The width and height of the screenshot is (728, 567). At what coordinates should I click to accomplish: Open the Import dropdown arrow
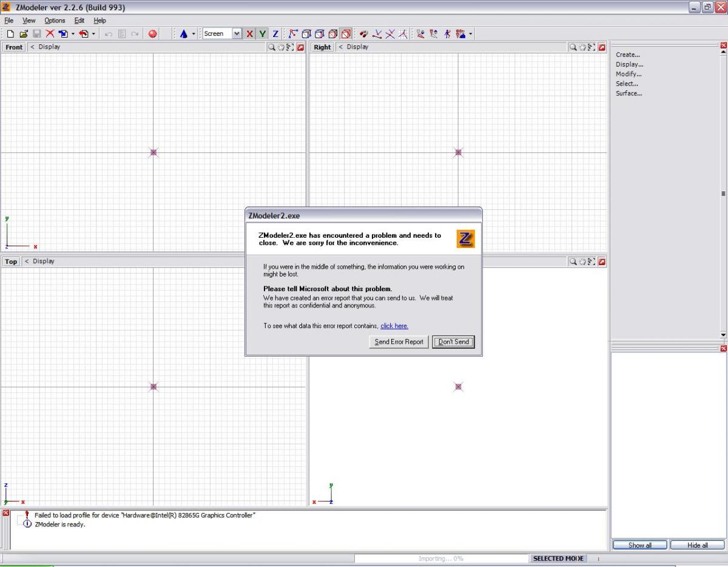tap(73, 34)
